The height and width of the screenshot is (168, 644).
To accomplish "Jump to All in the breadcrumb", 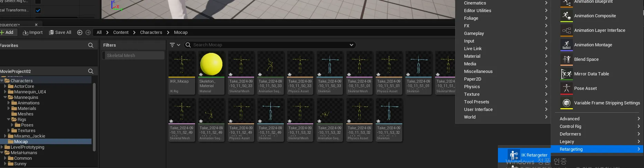I will click(x=99, y=32).
